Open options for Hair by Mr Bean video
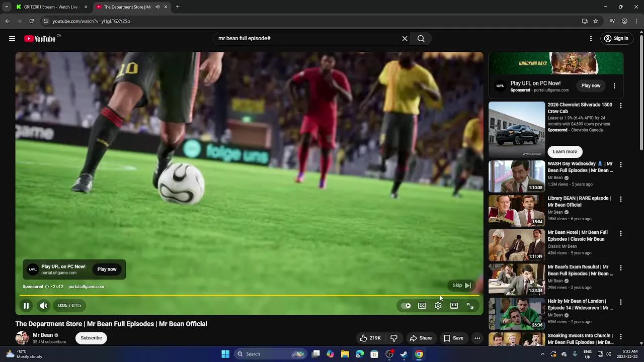 (621, 302)
